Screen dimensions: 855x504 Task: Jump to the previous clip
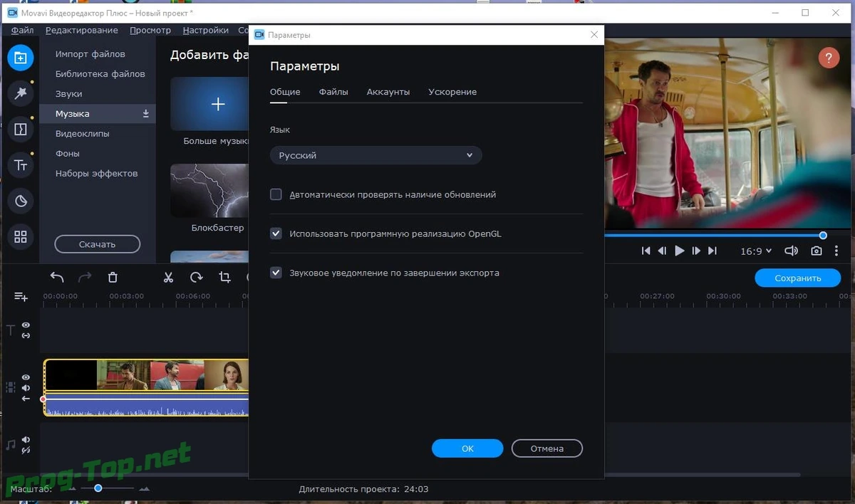[x=646, y=251]
